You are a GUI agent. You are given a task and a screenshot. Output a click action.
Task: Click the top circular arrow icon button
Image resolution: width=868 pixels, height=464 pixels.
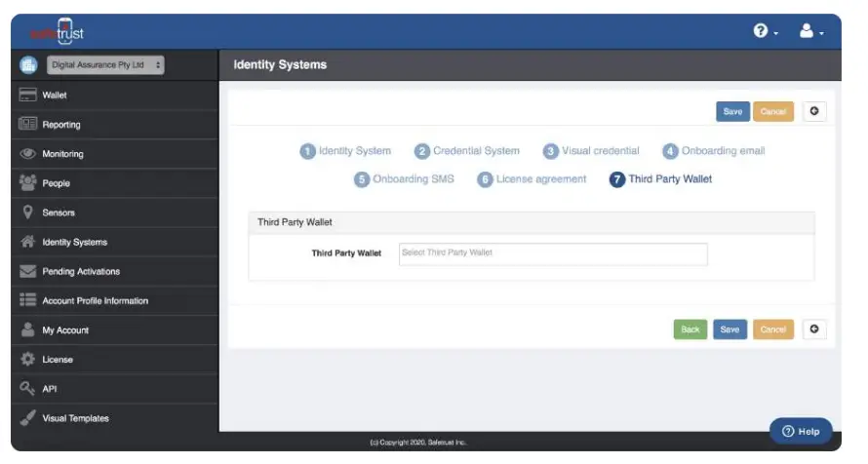(x=814, y=111)
